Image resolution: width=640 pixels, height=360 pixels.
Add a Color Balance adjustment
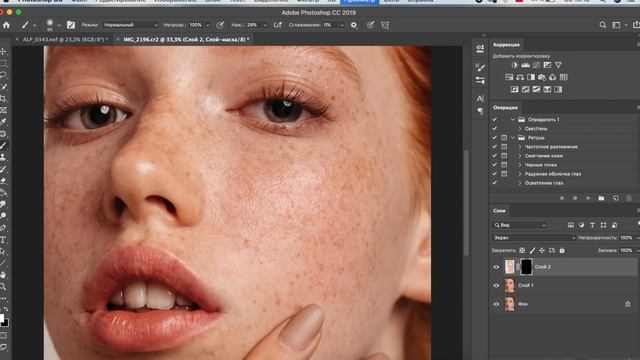(x=520, y=77)
